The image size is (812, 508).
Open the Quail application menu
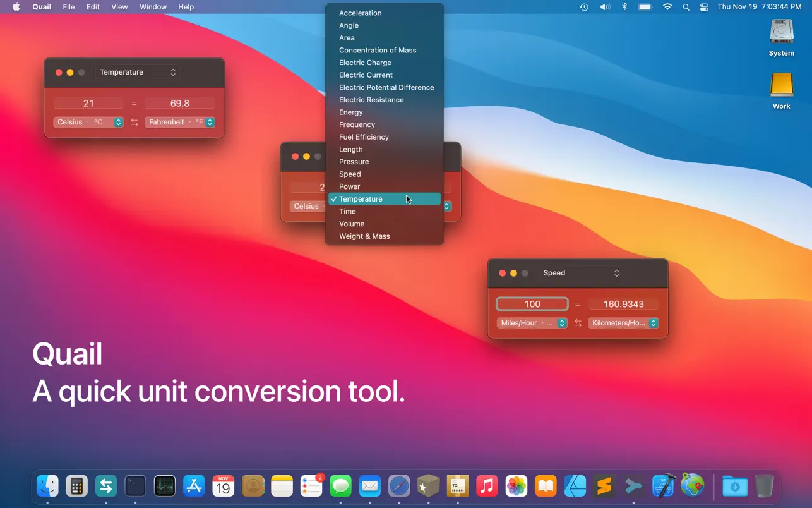41,7
